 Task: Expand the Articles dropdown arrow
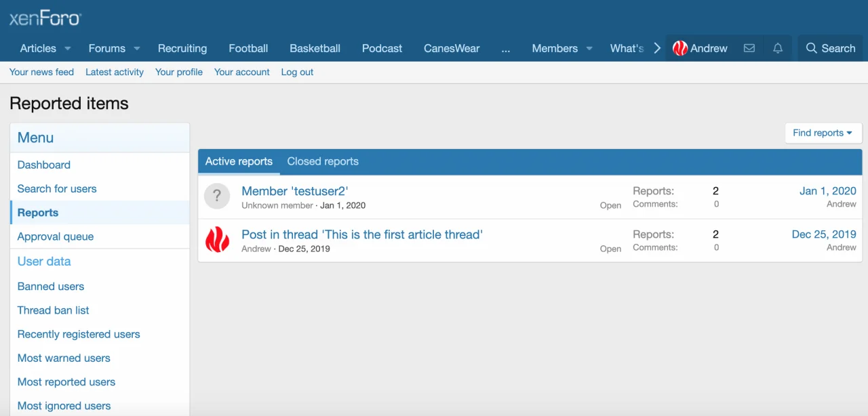pos(67,48)
